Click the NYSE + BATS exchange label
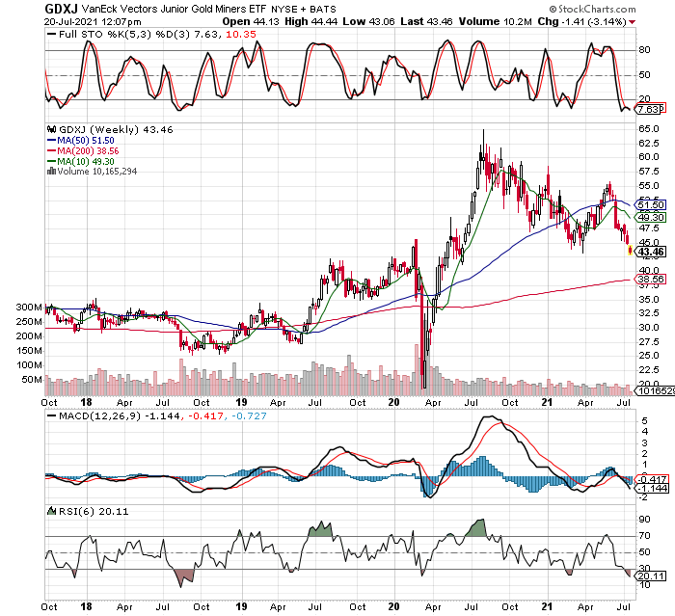 click(x=304, y=9)
